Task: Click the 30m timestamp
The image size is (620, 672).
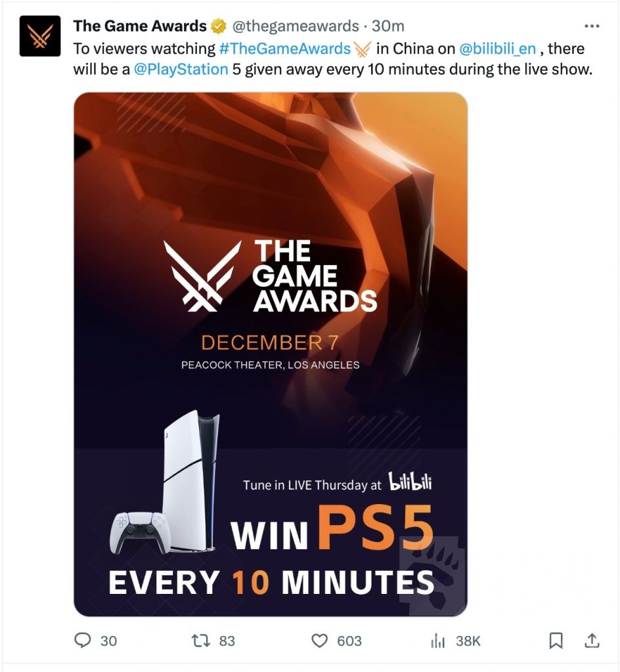Action: point(388,26)
